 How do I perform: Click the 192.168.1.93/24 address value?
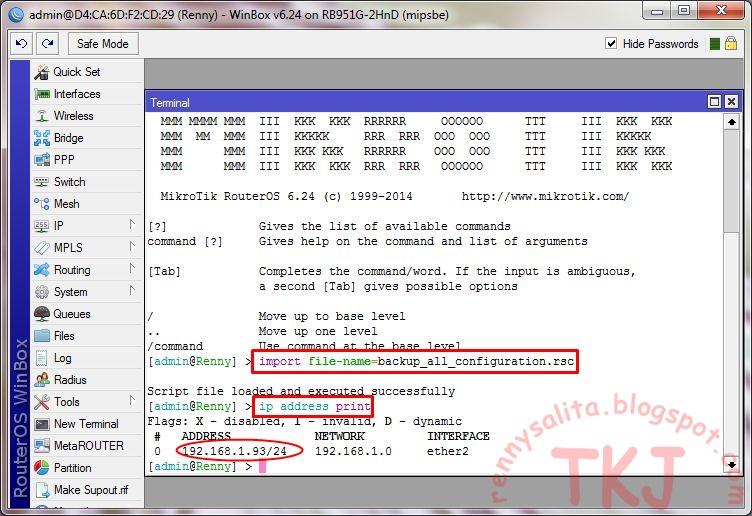(234, 451)
